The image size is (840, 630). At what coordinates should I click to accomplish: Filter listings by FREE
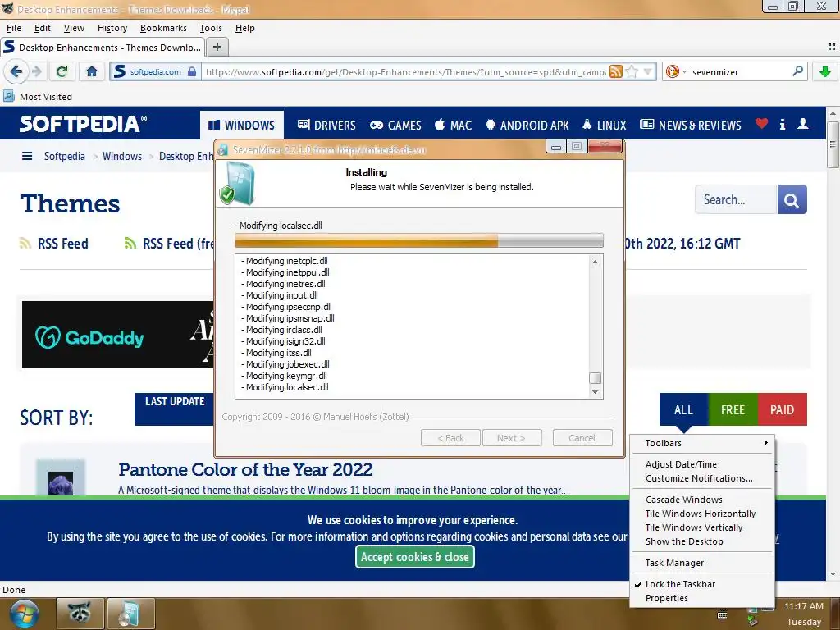[x=733, y=409]
